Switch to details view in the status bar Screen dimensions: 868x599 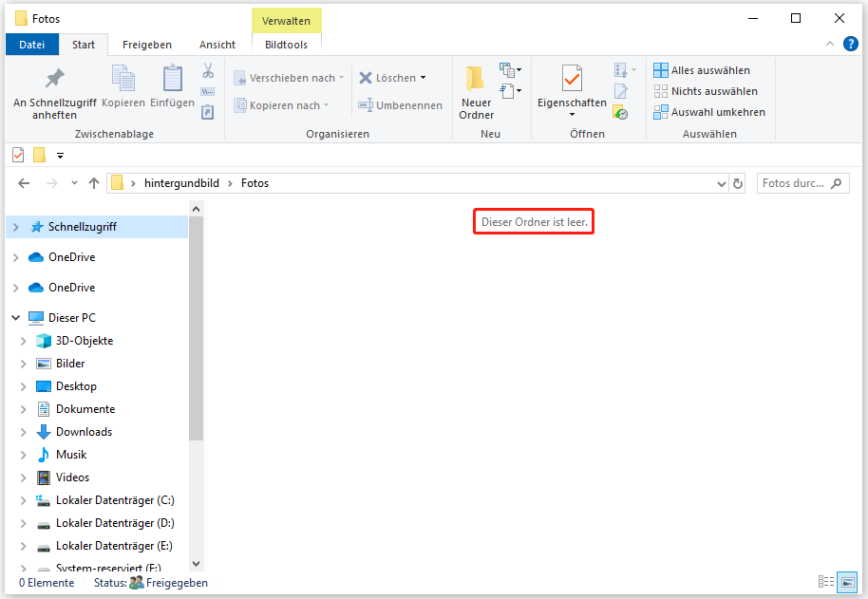pos(826,582)
